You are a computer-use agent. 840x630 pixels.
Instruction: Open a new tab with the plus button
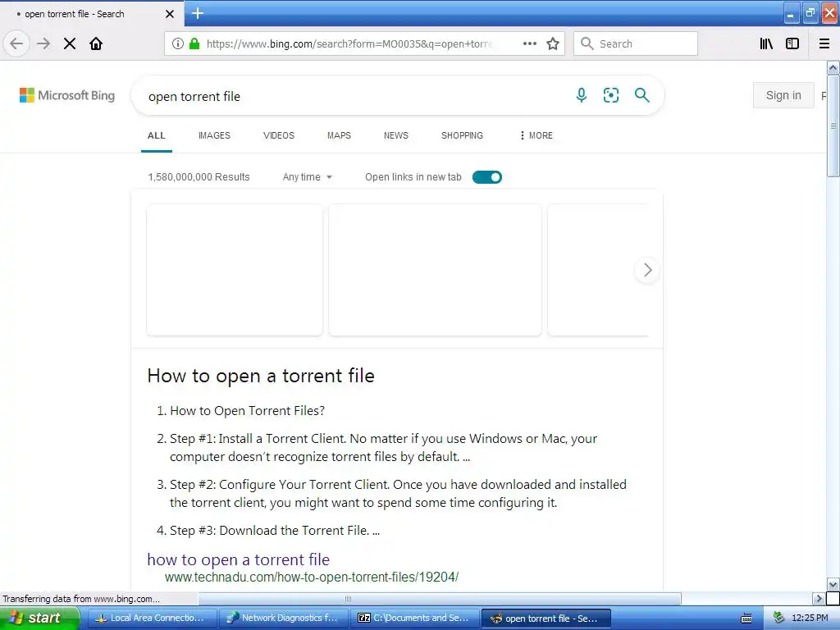(x=198, y=13)
